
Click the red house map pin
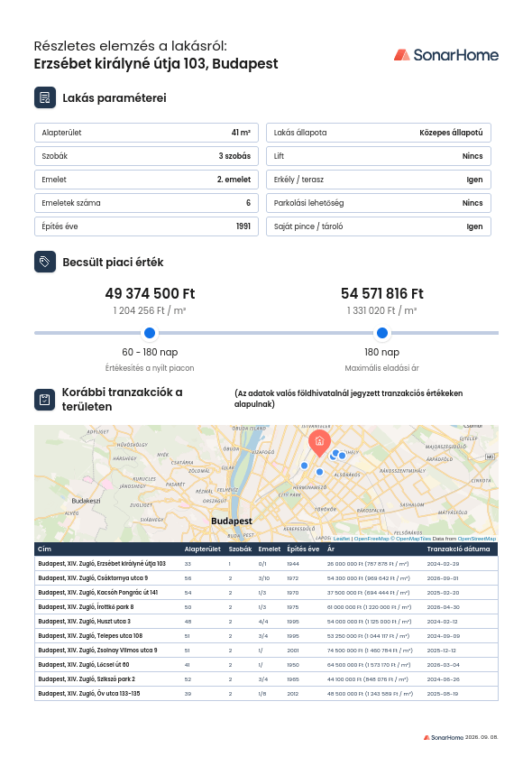pyautogui.click(x=319, y=443)
